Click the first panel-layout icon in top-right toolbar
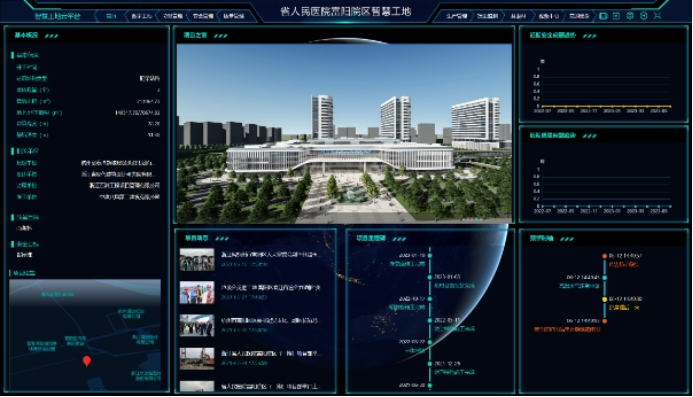The height and width of the screenshot is (397, 693). (x=603, y=16)
